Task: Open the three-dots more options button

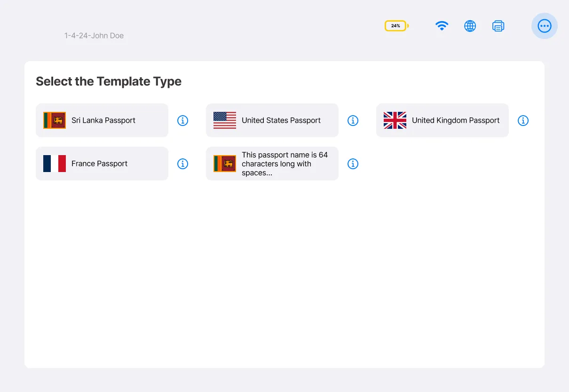Action: point(545,26)
